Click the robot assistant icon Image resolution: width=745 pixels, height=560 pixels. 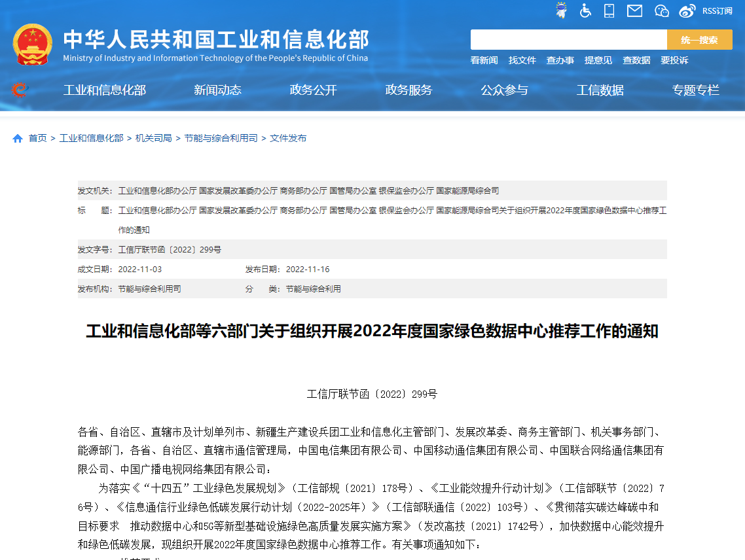tap(561, 10)
